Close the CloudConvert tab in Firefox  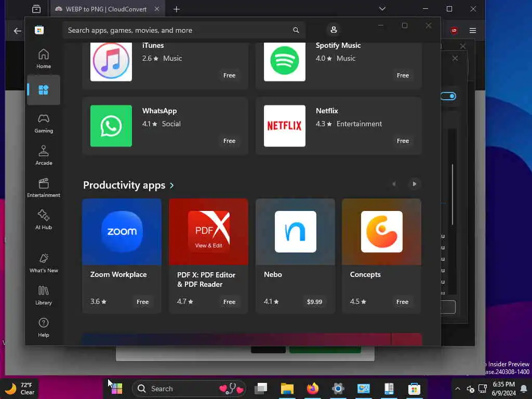[157, 9]
